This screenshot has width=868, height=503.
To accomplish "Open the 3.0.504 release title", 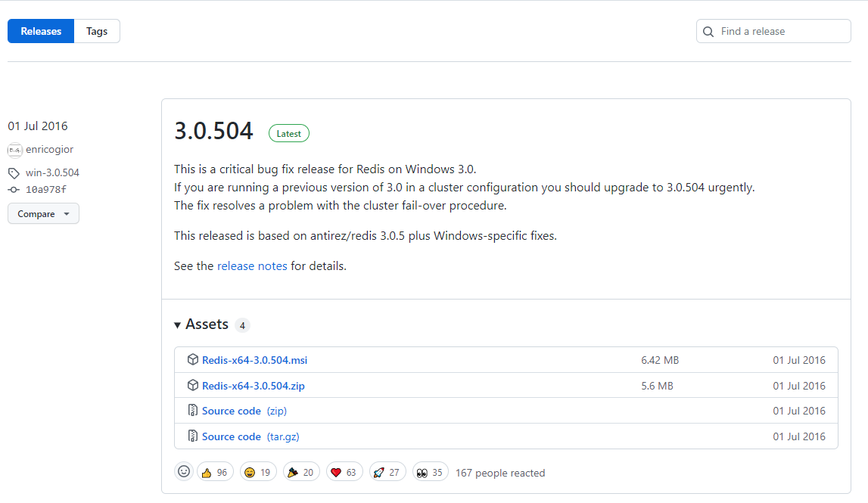I will click(x=213, y=131).
